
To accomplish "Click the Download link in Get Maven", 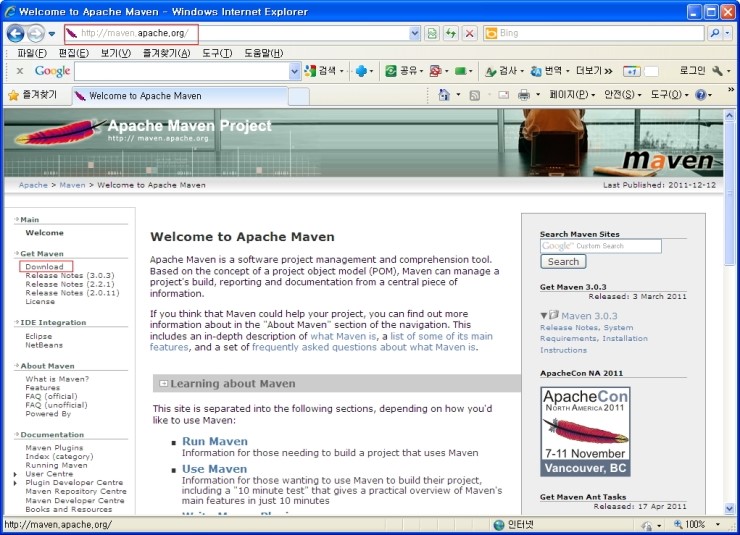I will tap(44, 267).
